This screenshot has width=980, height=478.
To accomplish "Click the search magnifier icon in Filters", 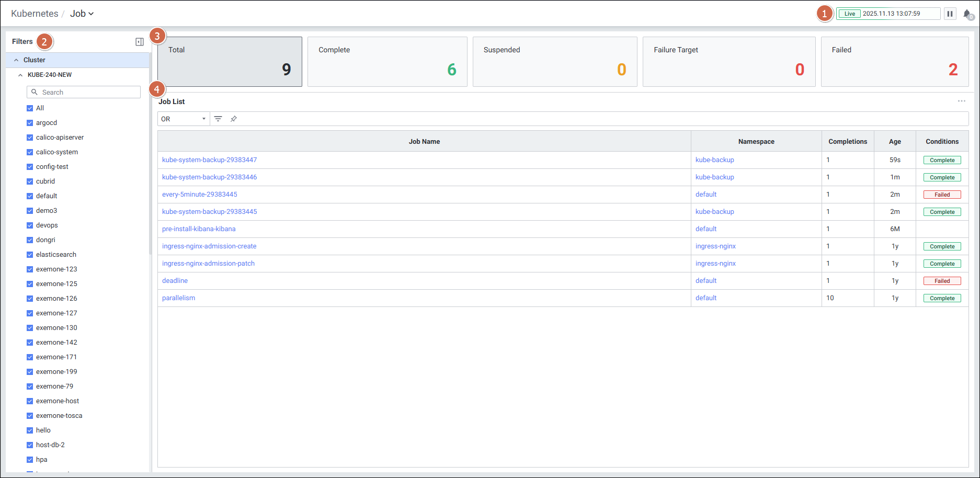I will point(35,92).
